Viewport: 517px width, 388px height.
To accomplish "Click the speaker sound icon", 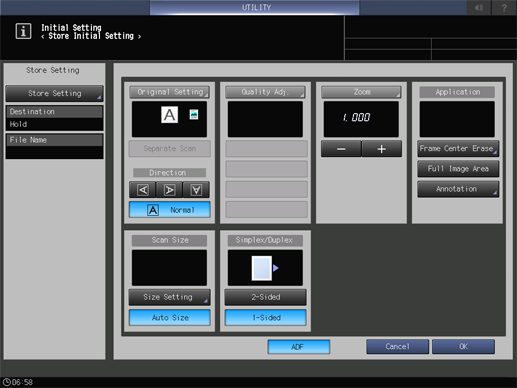I will click(x=479, y=7).
